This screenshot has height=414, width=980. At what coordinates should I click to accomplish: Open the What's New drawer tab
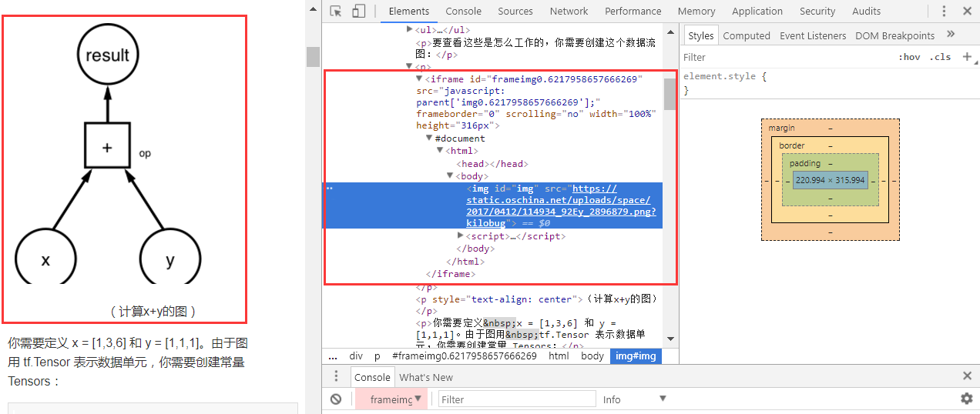[x=426, y=377]
